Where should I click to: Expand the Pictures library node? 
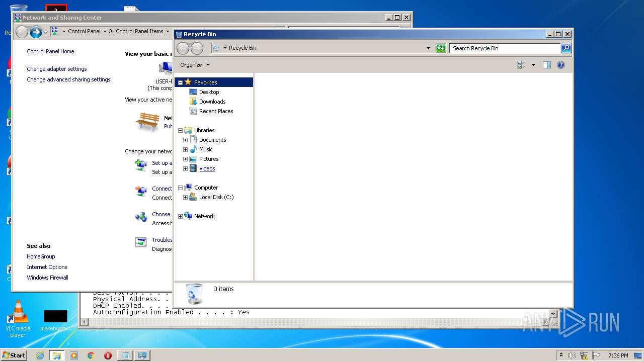185,159
